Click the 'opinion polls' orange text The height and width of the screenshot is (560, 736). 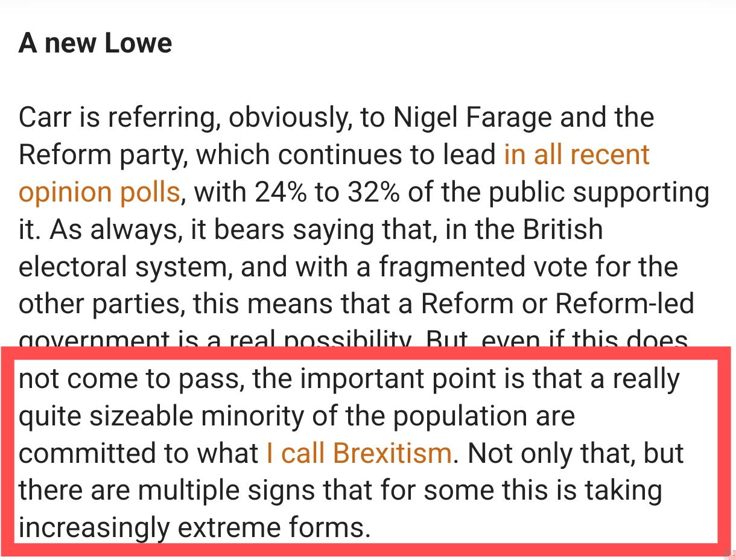(100, 192)
